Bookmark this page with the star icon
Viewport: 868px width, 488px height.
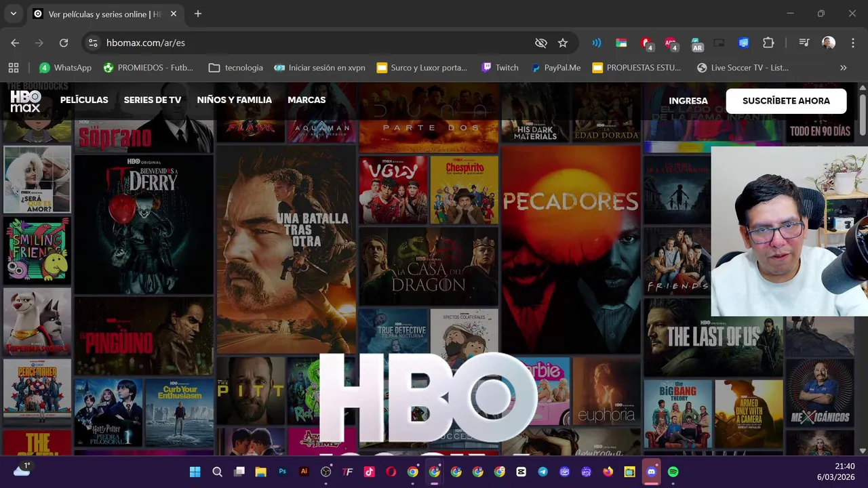click(x=563, y=43)
